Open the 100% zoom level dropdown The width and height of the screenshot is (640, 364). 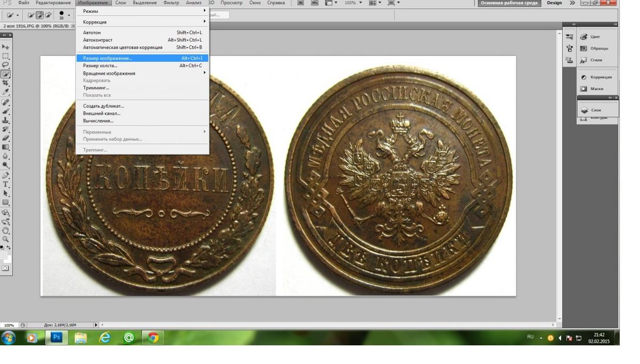360,3
